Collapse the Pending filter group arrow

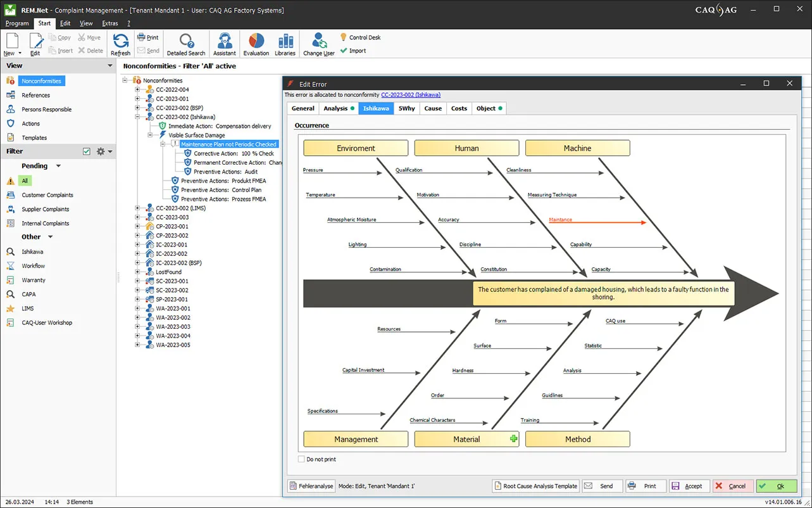tap(59, 166)
